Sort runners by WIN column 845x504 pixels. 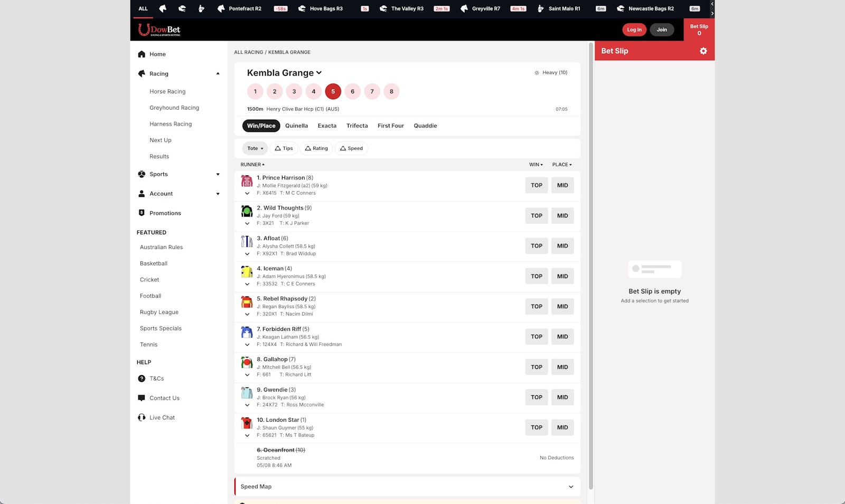(x=535, y=164)
